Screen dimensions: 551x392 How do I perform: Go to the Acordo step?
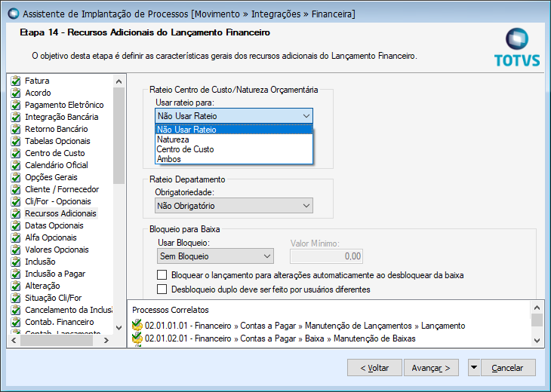tap(38, 93)
